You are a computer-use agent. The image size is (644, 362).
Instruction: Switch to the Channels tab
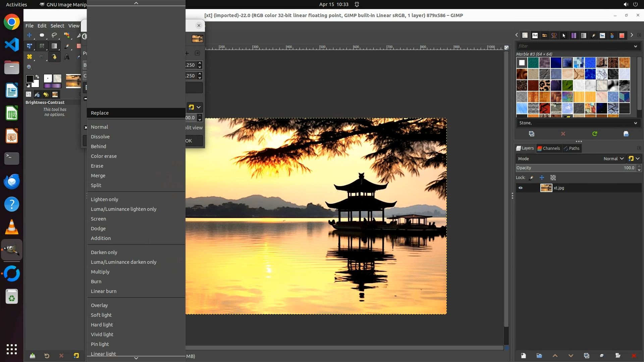pos(549,148)
